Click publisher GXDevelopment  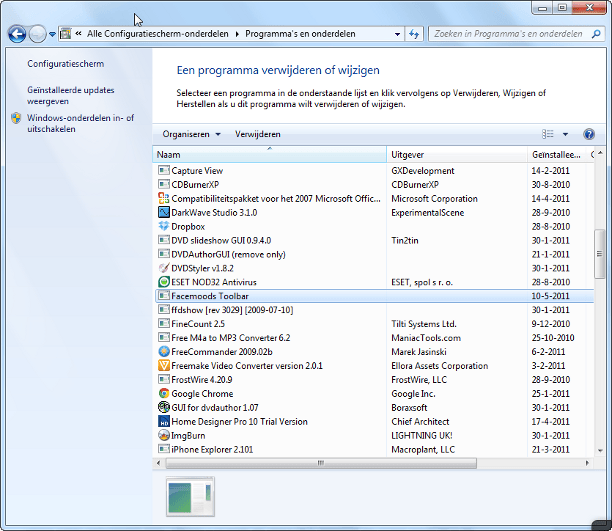pyautogui.click(x=423, y=171)
